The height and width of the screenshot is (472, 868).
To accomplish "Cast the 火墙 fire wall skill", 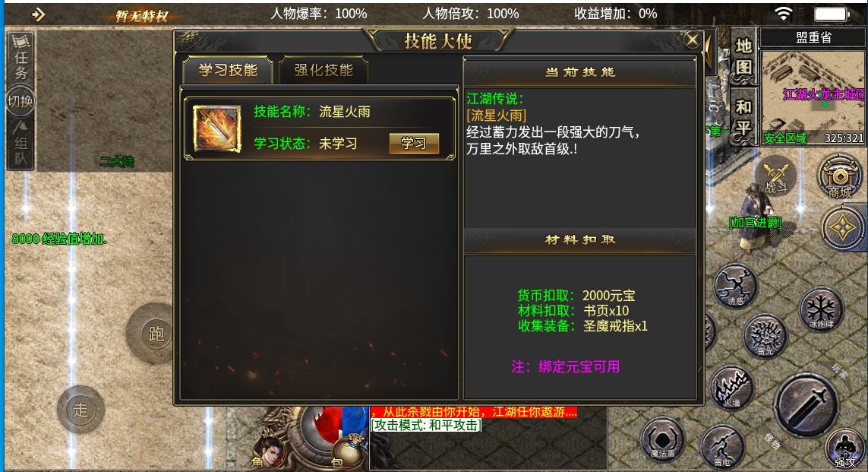I will (732, 387).
